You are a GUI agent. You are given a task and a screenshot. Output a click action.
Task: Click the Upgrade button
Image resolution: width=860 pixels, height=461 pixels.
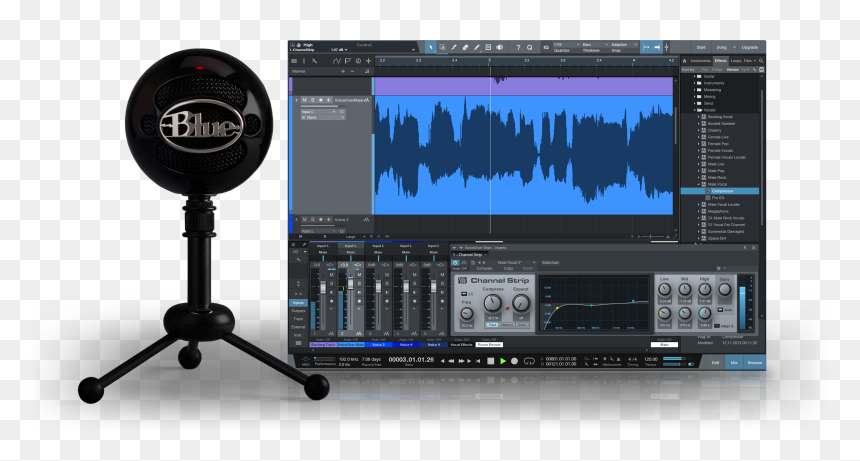[x=750, y=47]
